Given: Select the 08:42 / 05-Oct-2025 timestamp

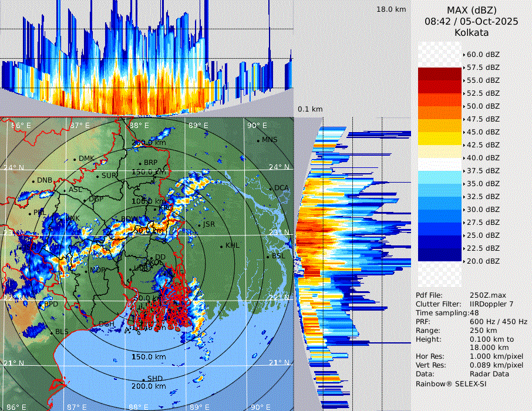Looking at the screenshot, I should click(x=472, y=22).
